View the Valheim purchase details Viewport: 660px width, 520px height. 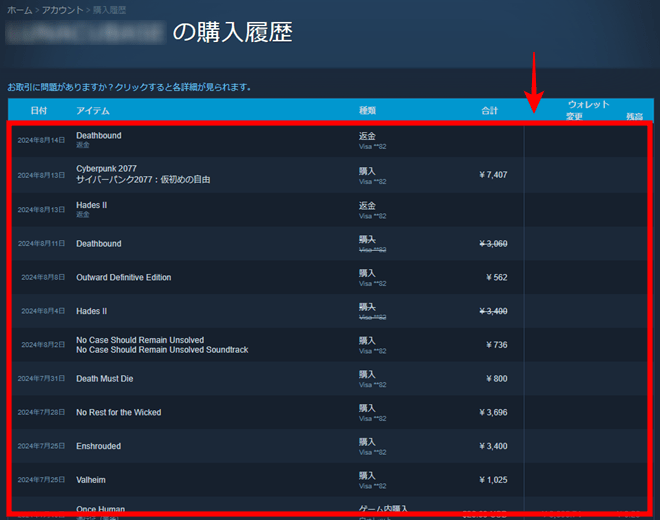pyautogui.click(x=92, y=480)
